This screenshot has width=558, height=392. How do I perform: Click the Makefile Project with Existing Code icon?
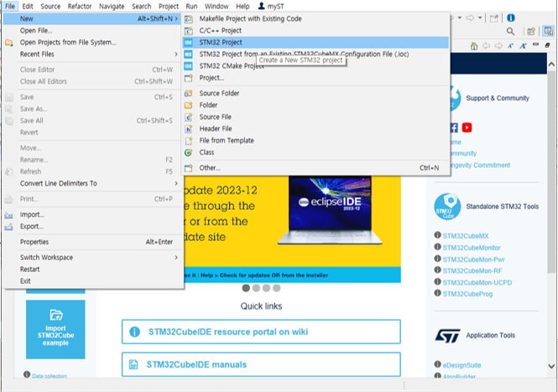pos(189,18)
